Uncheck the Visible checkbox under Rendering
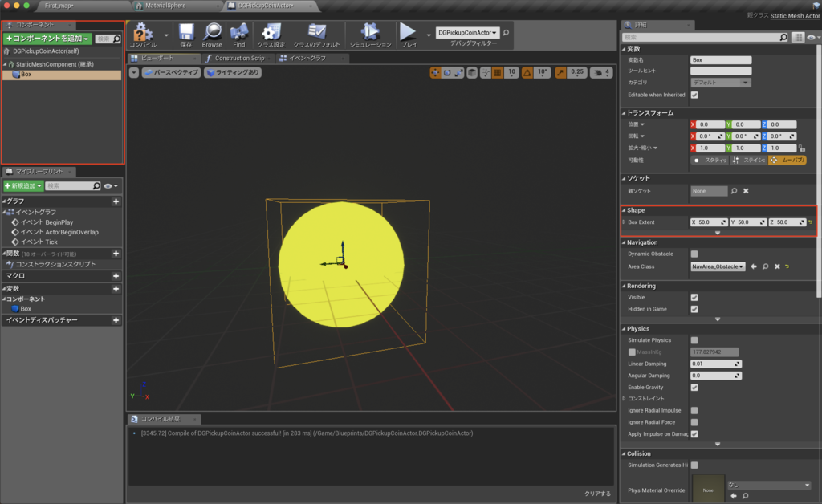Screen dimensions: 822x504 pos(694,298)
